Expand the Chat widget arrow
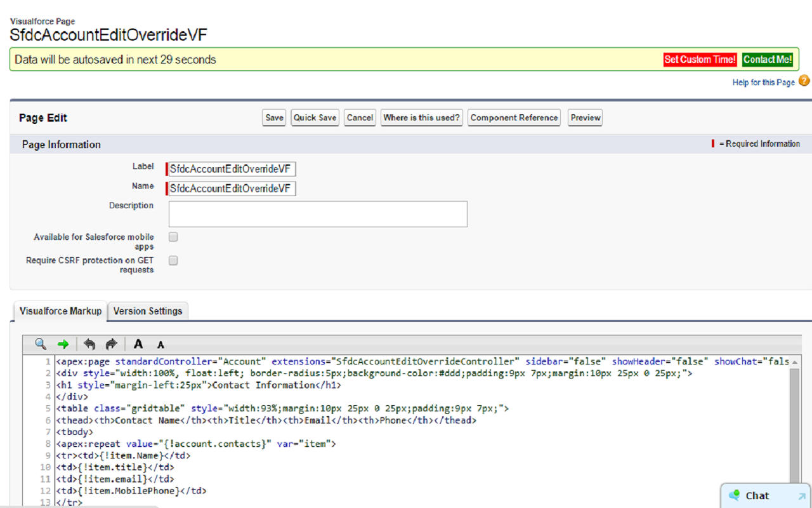The image size is (812, 508). click(802, 496)
